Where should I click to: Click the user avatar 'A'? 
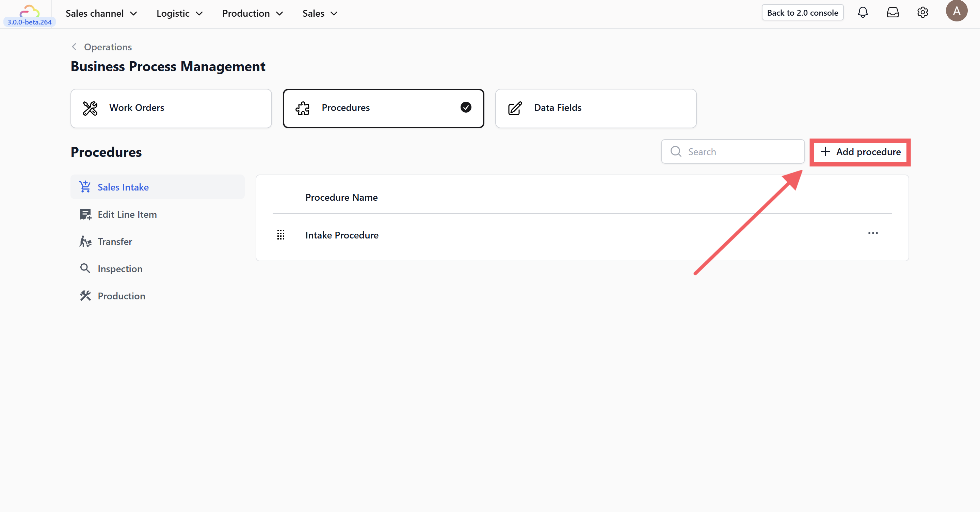(956, 11)
